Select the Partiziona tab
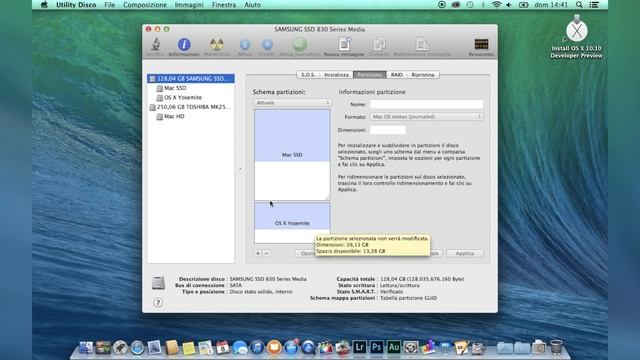Image resolution: width=640 pixels, height=360 pixels. 370,75
